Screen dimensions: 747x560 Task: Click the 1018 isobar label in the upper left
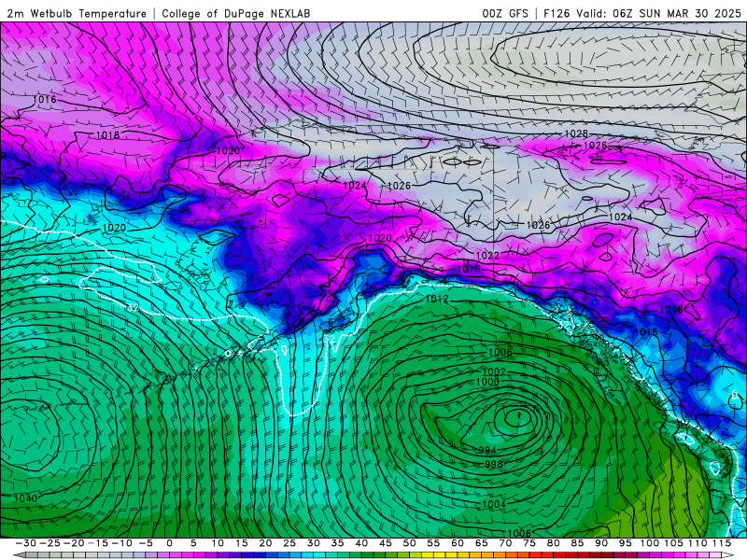pyautogui.click(x=107, y=135)
